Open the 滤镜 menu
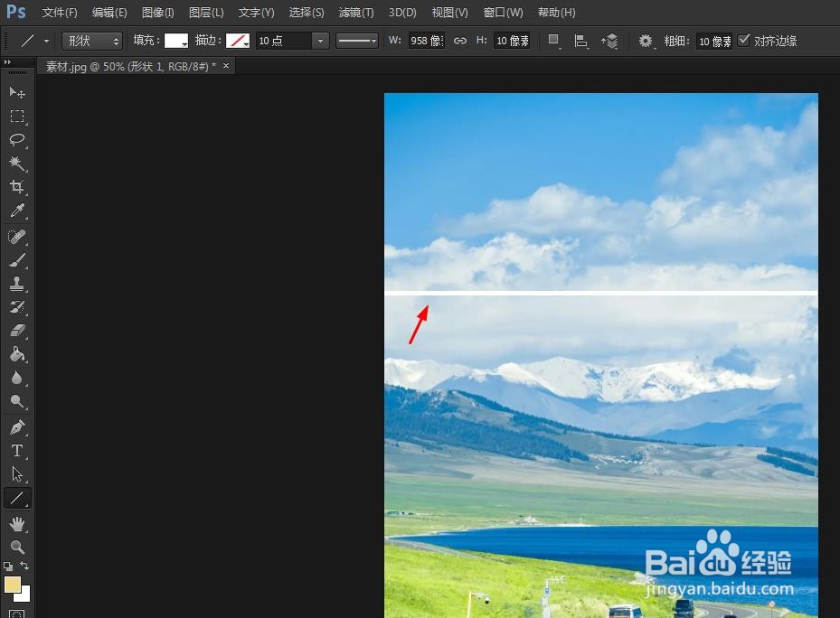 (x=356, y=12)
